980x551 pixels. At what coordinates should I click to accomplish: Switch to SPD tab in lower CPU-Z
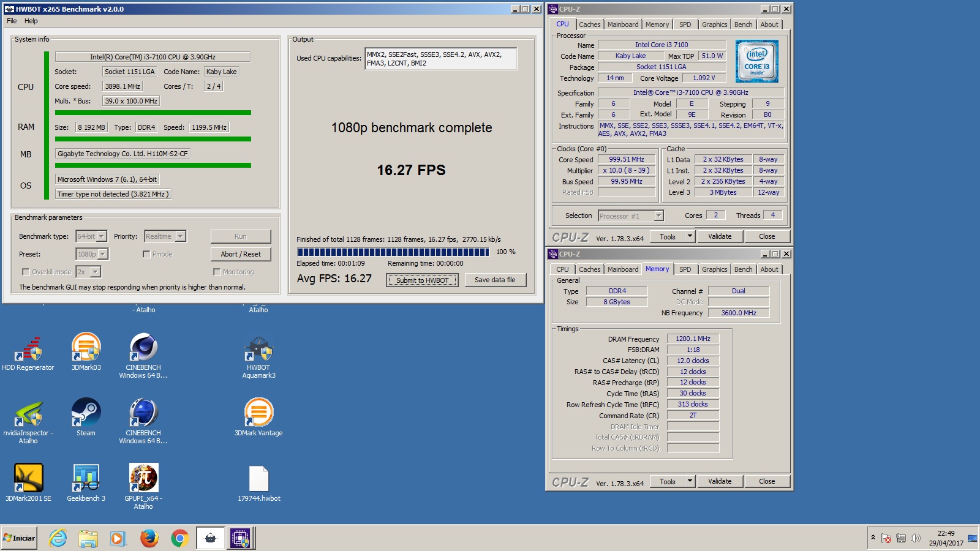[x=685, y=269]
